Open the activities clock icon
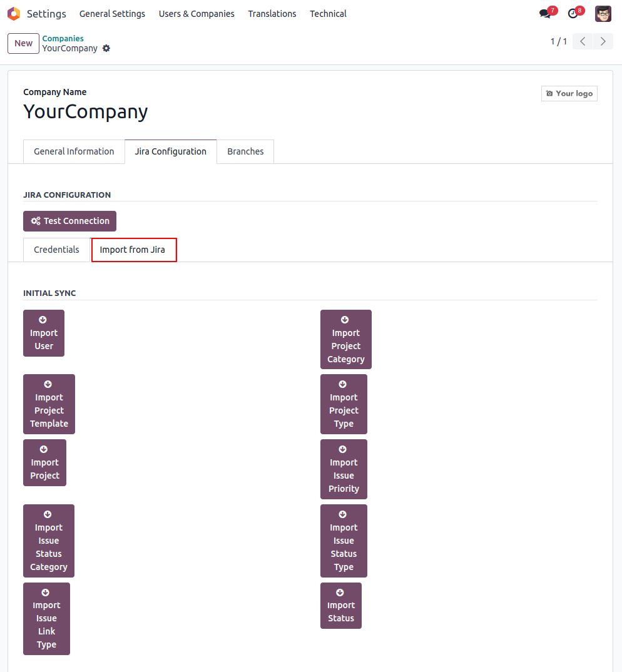This screenshot has height=672, width=622. click(573, 14)
